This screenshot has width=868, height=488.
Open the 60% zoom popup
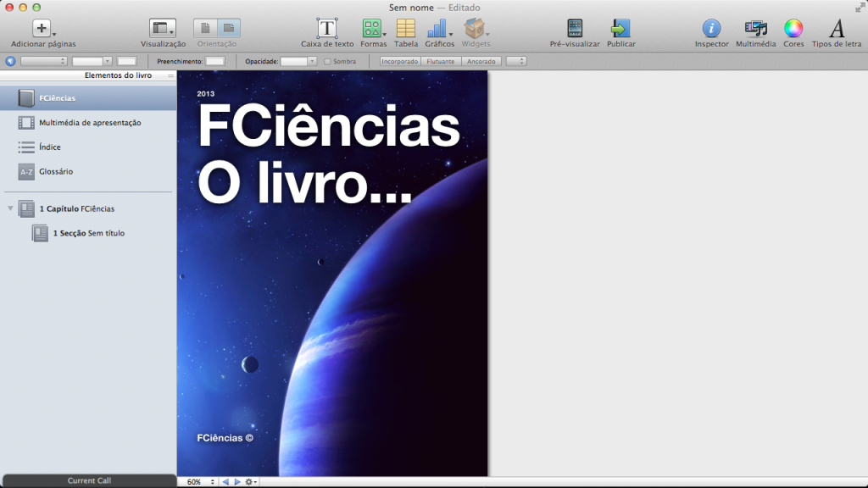click(200, 482)
